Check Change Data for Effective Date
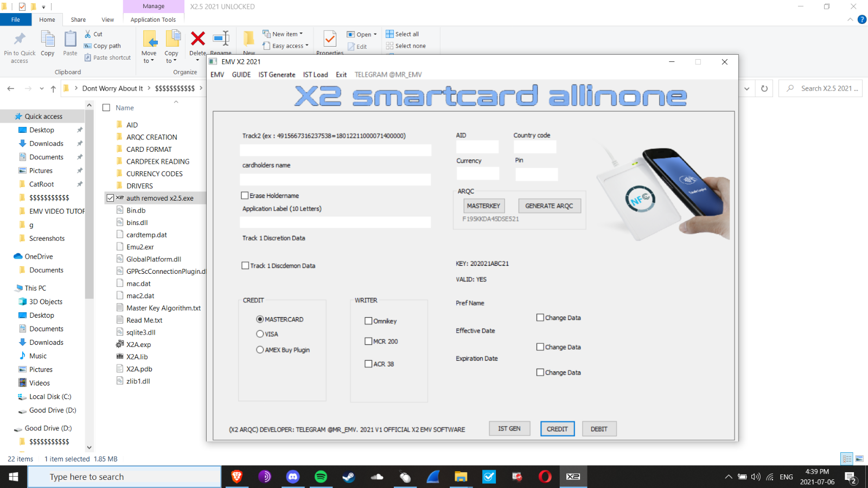This screenshot has width=868, height=488. (x=540, y=347)
